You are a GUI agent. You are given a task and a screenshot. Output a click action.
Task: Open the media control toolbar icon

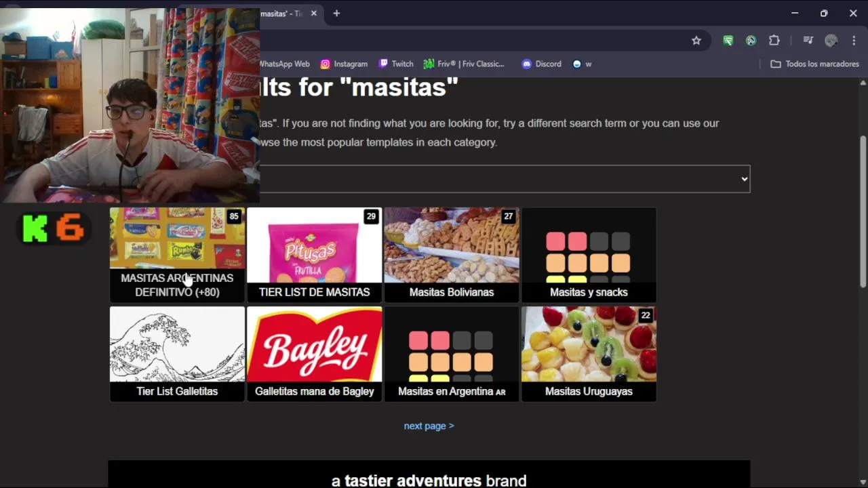coord(808,41)
